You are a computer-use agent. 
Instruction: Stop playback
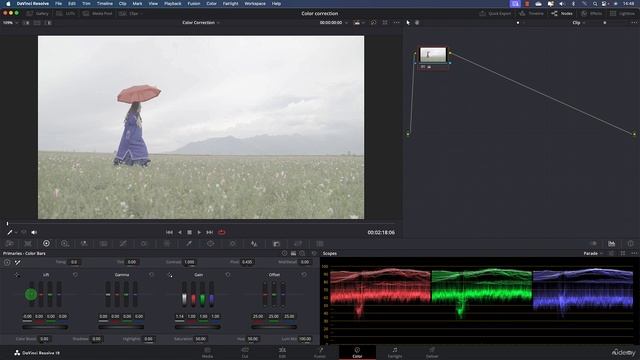click(x=189, y=232)
